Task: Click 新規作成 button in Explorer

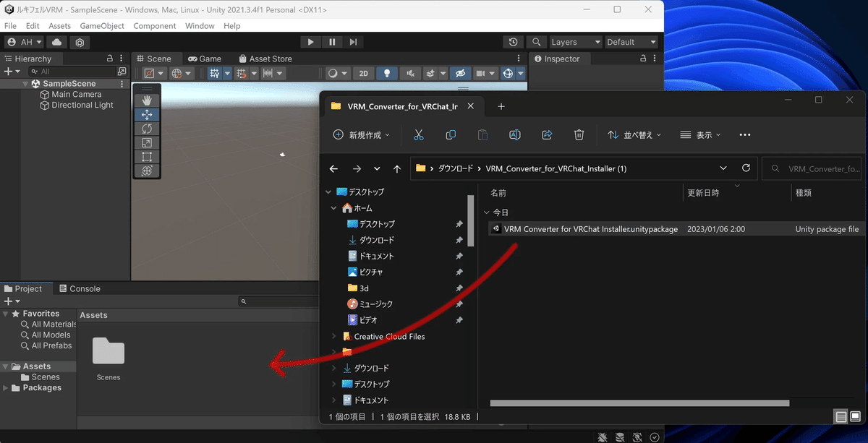Action: pos(361,135)
